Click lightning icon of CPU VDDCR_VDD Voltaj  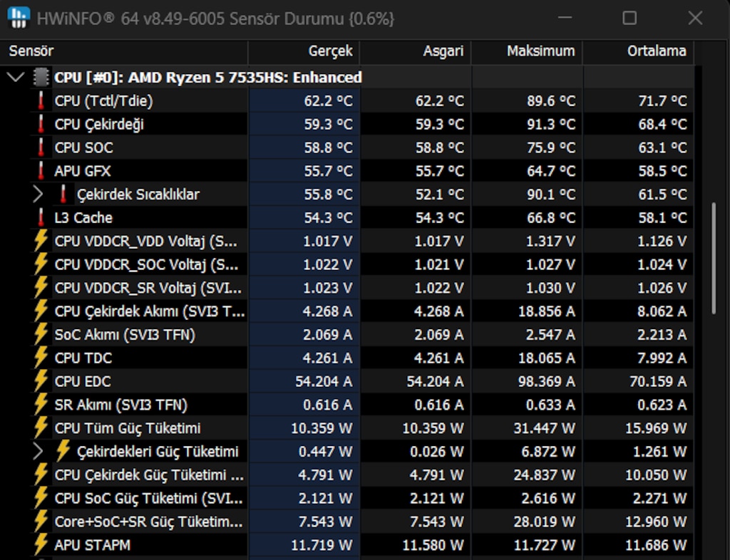tap(41, 241)
